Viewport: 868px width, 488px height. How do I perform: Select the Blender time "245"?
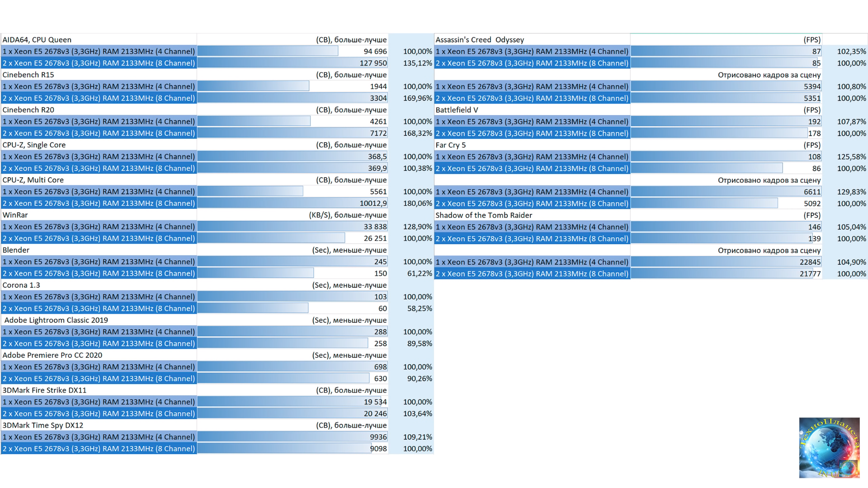[381, 262]
